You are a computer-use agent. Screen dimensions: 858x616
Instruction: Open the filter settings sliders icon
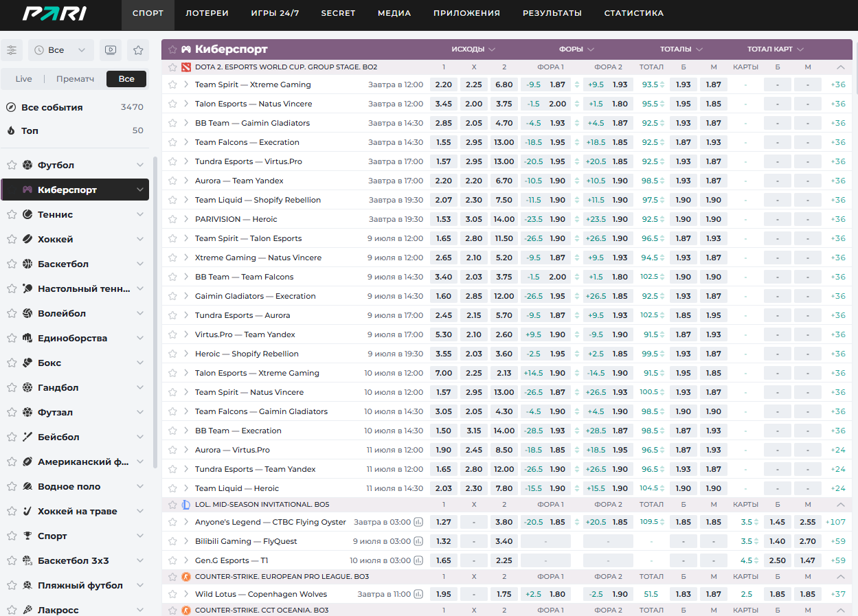(12, 50)
